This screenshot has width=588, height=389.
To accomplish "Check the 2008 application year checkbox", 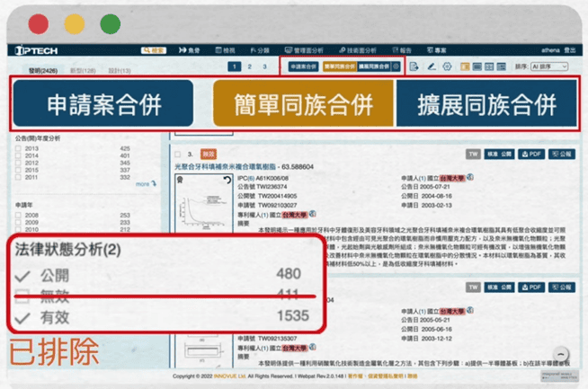I will pyautogui.click(x=18, y=216).
